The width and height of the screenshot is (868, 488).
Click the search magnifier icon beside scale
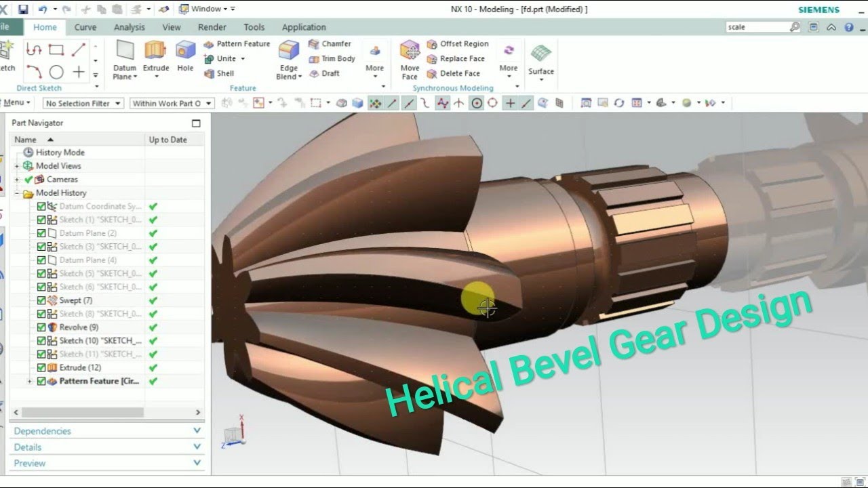point(795,27)
